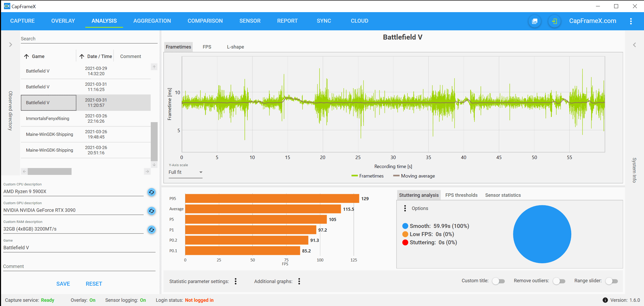
Task: Show the FPS graph tab
Action: click(207, 47)
